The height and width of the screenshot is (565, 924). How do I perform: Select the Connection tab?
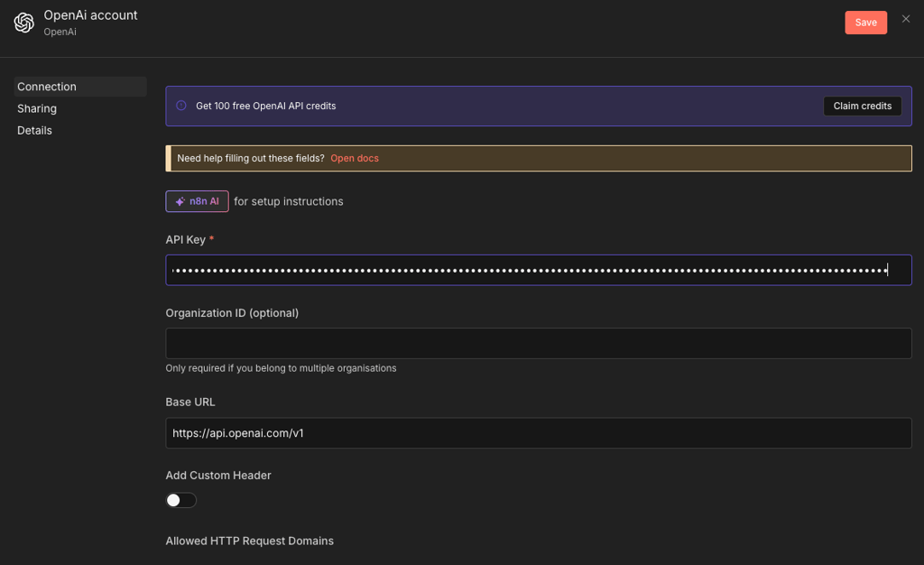point(80,87)
